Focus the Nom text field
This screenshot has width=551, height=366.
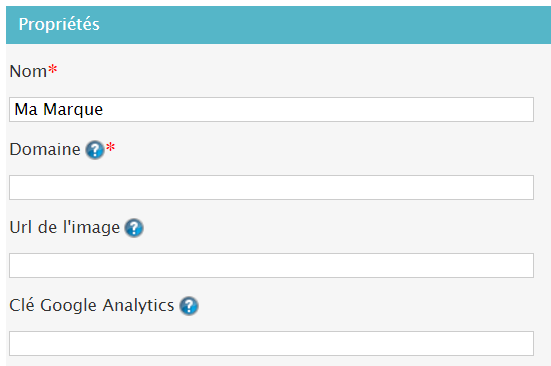pos(271,110)
